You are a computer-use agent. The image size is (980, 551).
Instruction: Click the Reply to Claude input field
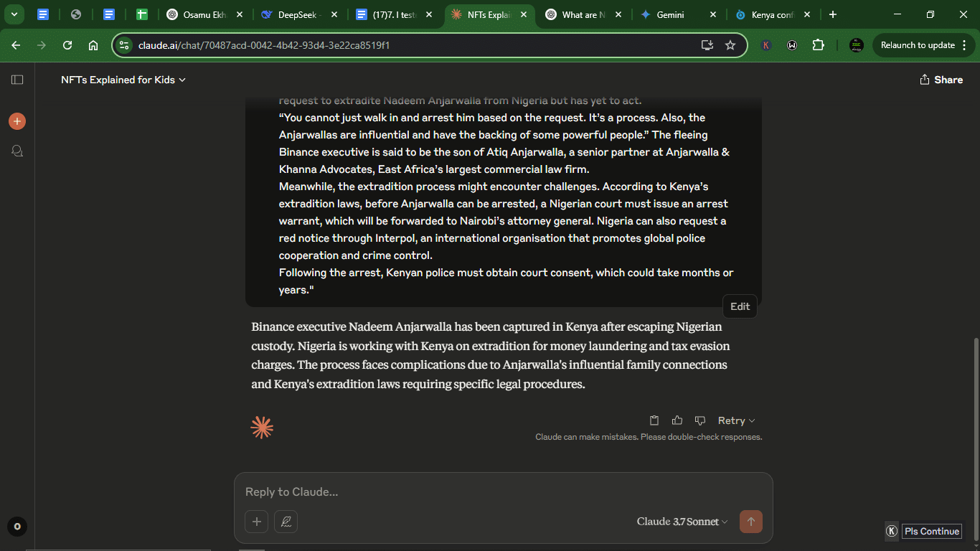(502, 492)
